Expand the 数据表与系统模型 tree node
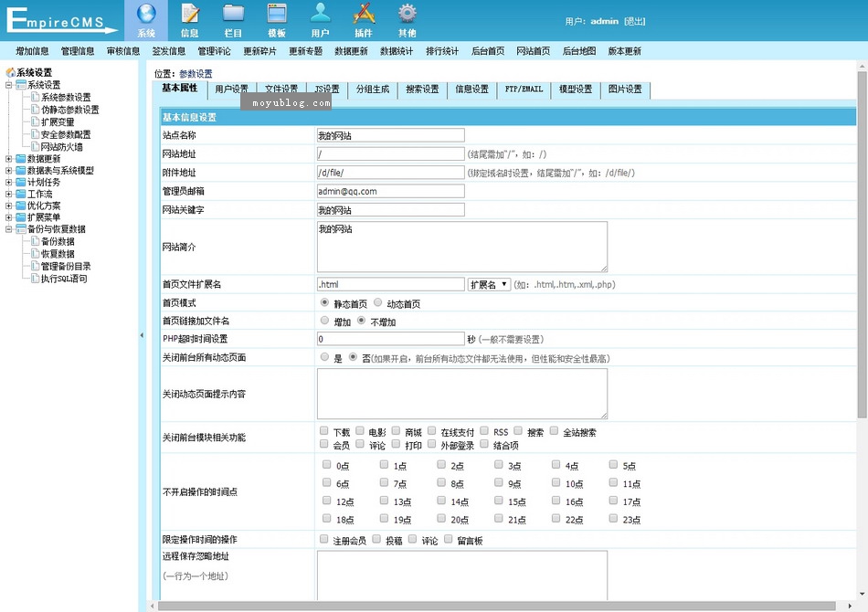 [9, 171]
